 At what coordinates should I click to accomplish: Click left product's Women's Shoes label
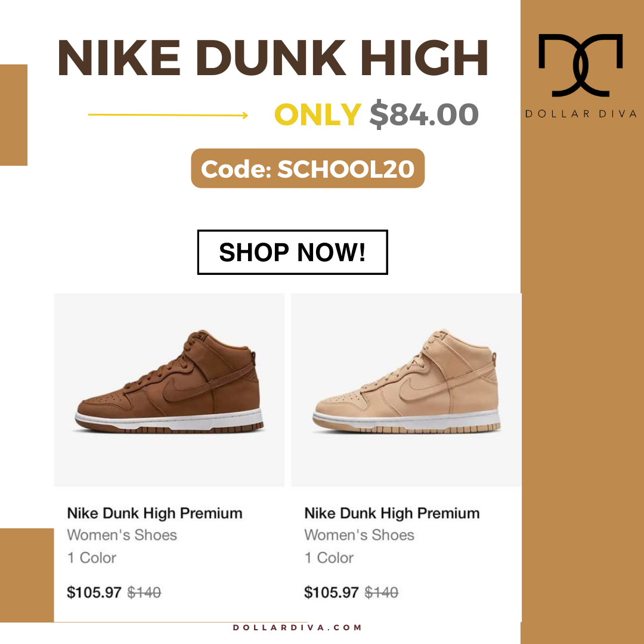pos(122,535)
